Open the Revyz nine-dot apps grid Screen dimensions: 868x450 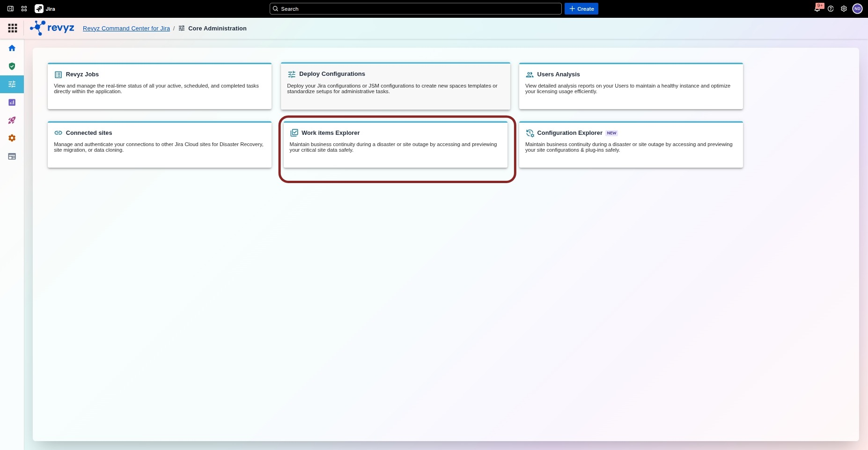pos(13,28)
